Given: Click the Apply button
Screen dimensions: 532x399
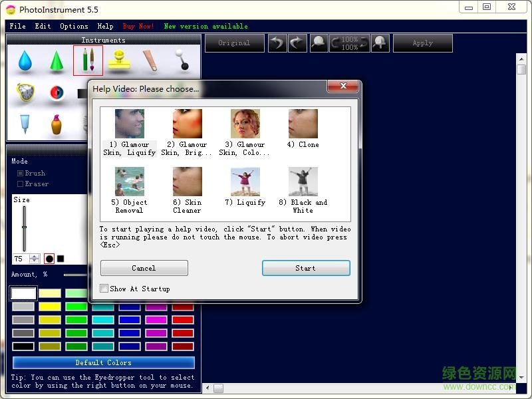Looking at the screenshot, I should pyautogui.click(x=423, y=43).
